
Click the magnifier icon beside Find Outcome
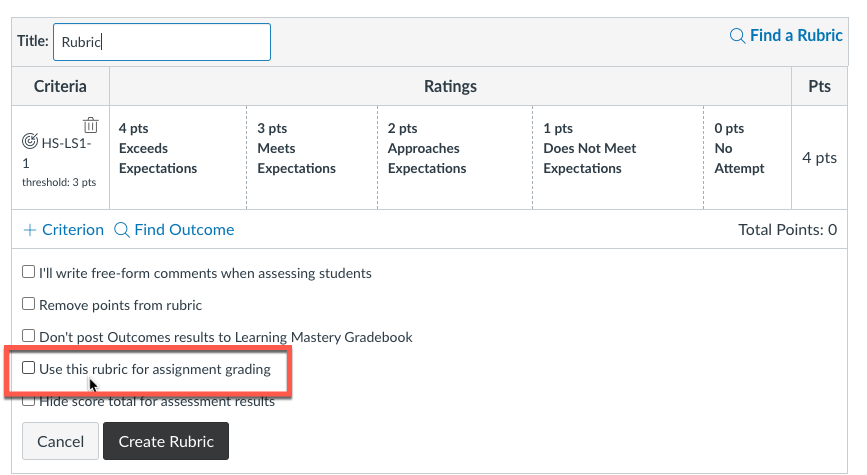point(122,230)
